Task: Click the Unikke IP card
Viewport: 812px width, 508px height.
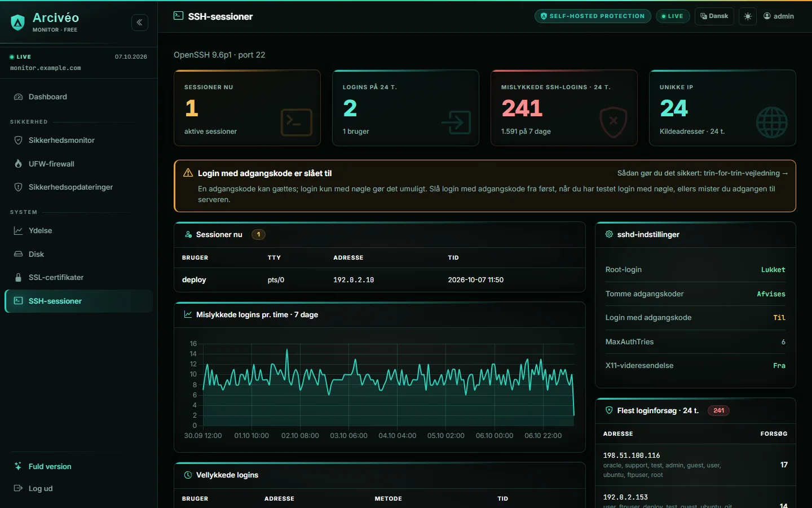Action: click(723, 108)
